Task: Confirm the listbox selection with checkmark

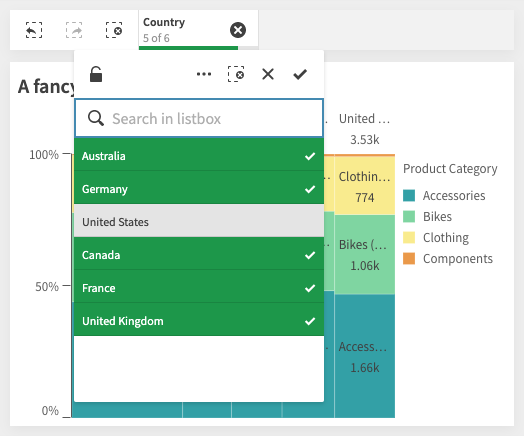Action: coord(300,74)
